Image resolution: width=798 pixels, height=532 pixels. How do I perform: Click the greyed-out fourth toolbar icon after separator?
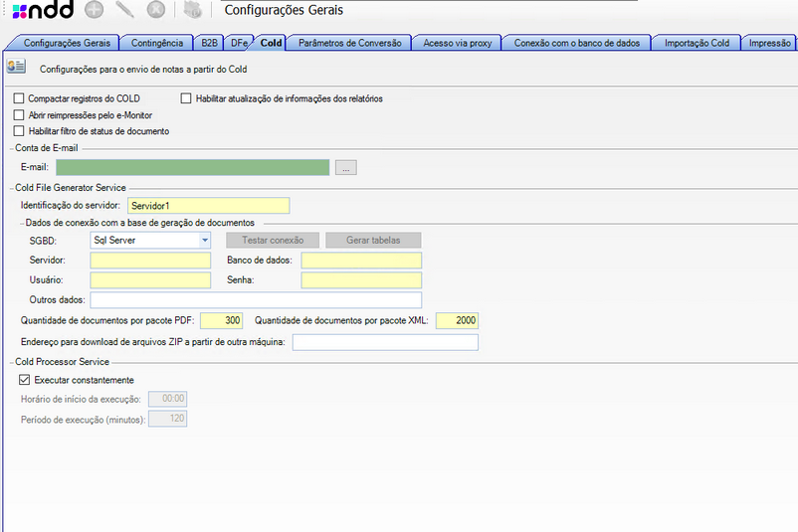[x=193, y=11]
